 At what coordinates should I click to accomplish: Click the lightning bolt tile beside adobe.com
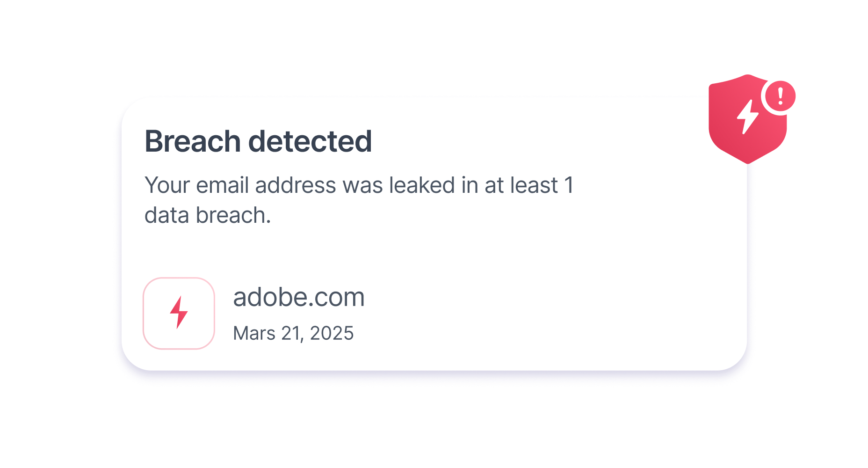coord(179,313)
